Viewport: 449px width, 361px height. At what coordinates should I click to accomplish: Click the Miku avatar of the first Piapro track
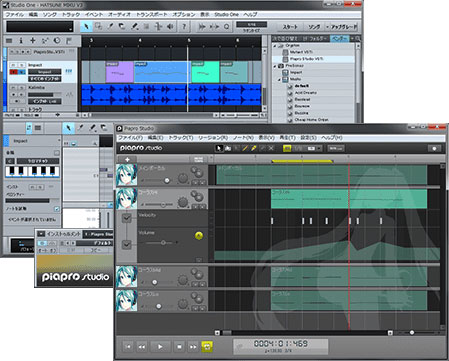(127, 175)
